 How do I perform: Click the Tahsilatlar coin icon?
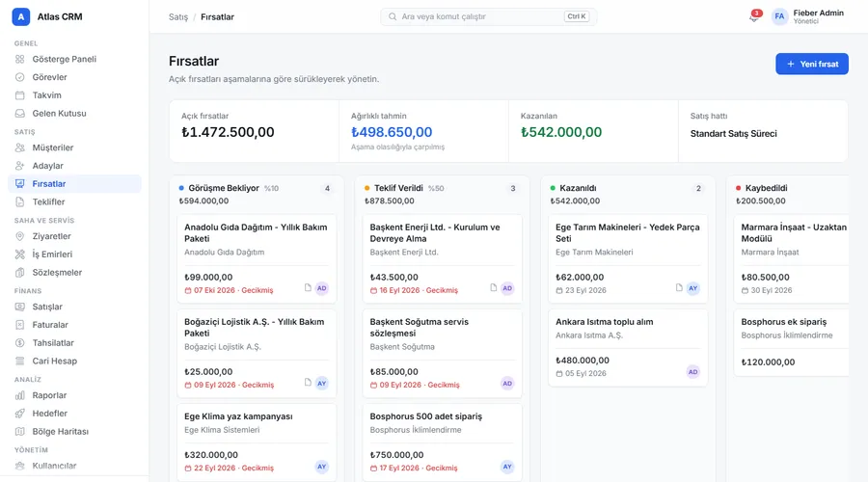pyautogui.click(x=20, y=342)
